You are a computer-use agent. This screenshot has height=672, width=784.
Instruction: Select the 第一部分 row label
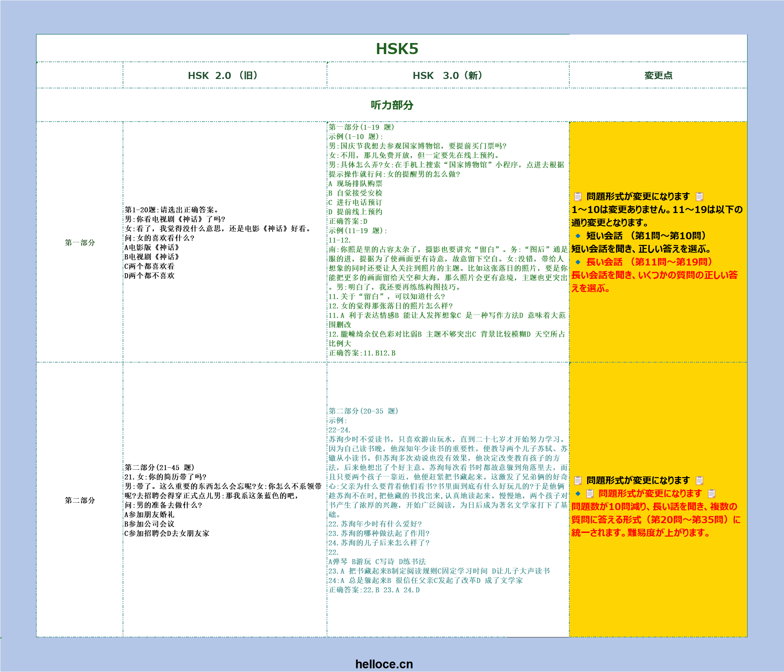point(80,243)
